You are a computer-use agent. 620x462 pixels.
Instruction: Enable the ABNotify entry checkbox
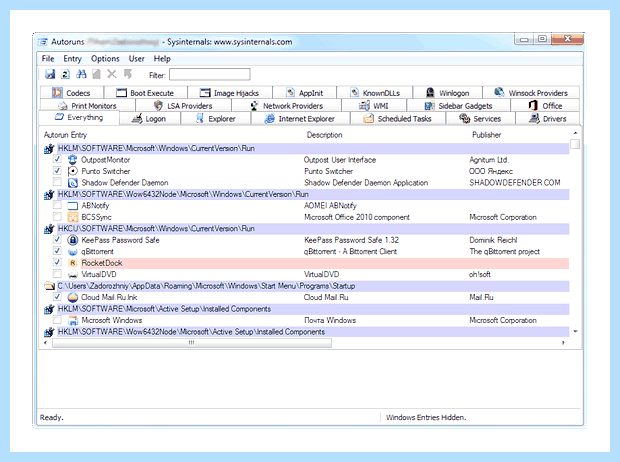[x=57, y=205]
